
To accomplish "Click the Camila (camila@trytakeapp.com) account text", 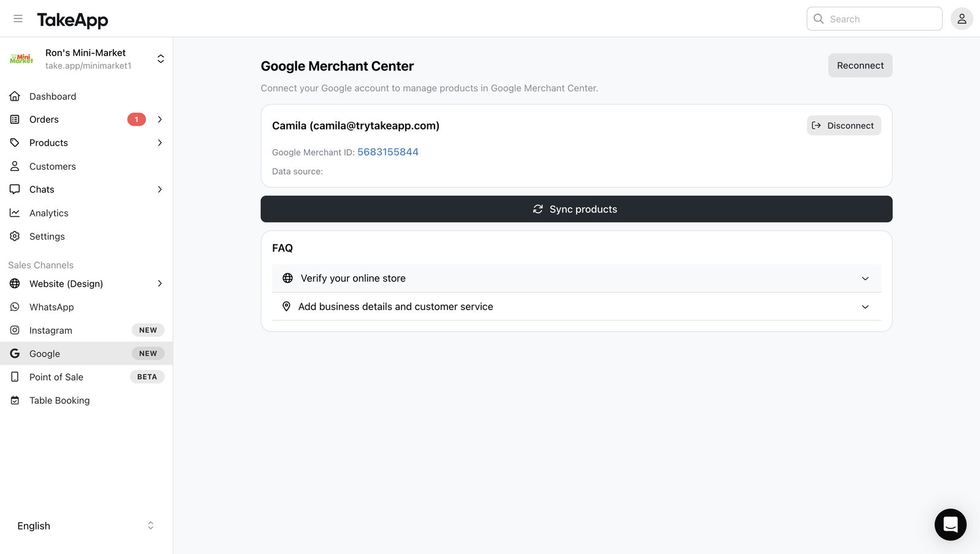I will pos(355,126).
